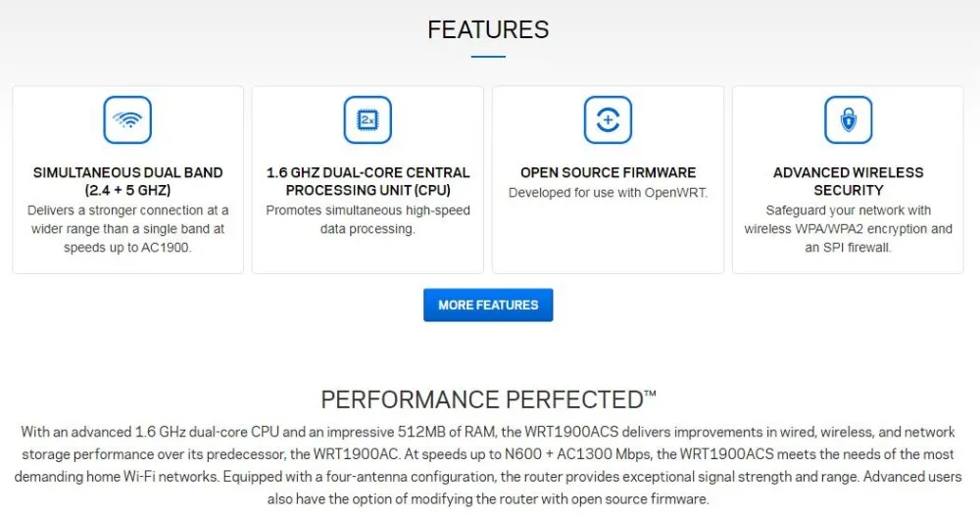Click the blue underline beneath Features

[x=488, y=56]
